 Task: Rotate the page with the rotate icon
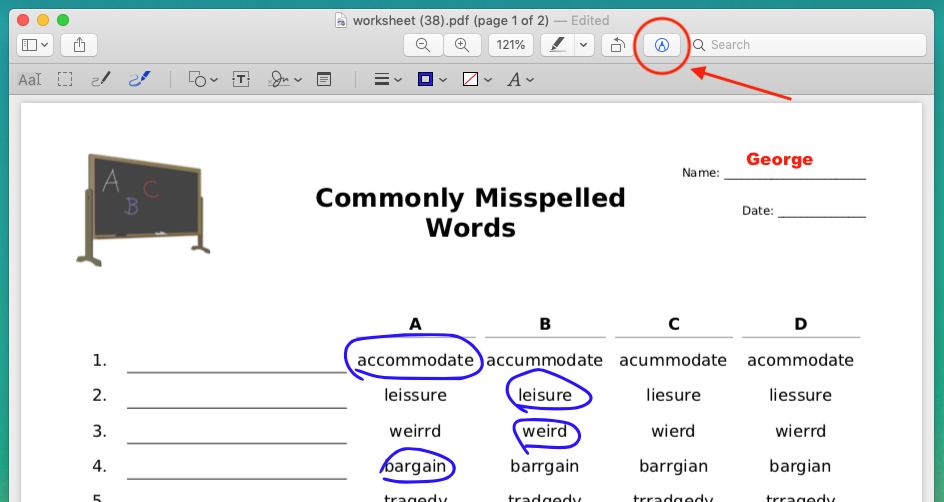pyautogui.click(x=618, y=45)
